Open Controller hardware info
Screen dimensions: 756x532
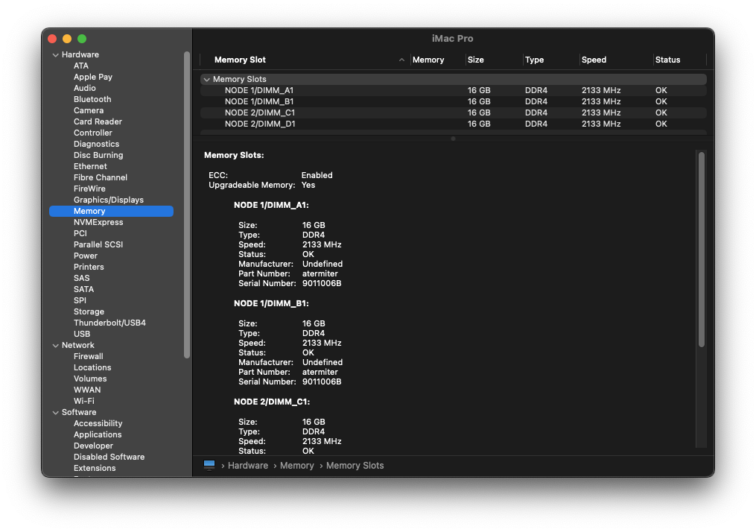point(93,133)
